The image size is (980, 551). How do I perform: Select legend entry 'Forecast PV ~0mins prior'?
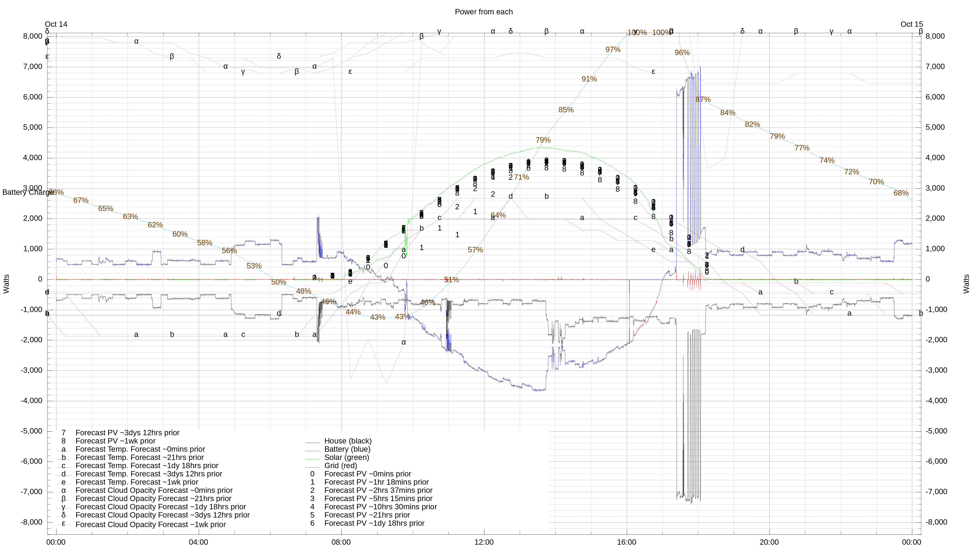[367, 474]
